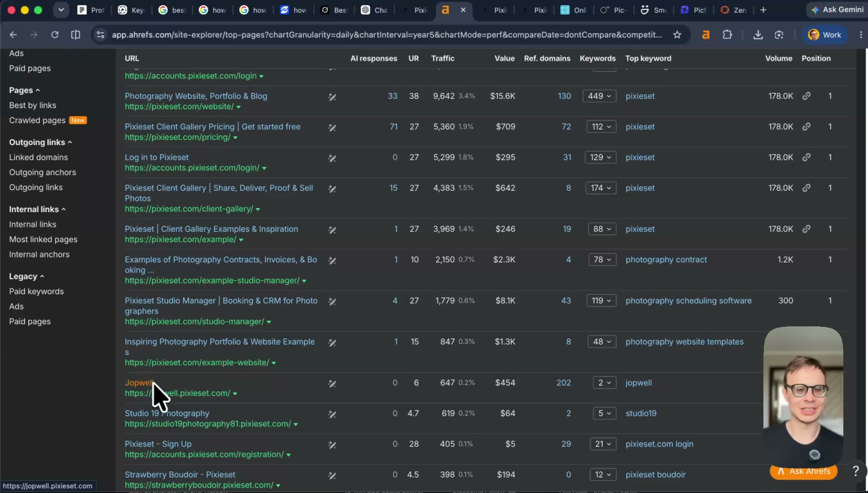Reload the Ahrefs page

55,35
